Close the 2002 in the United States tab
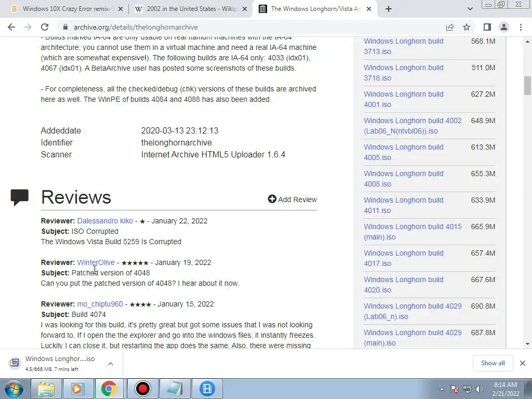This screenshot has height=399, width=532. [x=245, y=9]
